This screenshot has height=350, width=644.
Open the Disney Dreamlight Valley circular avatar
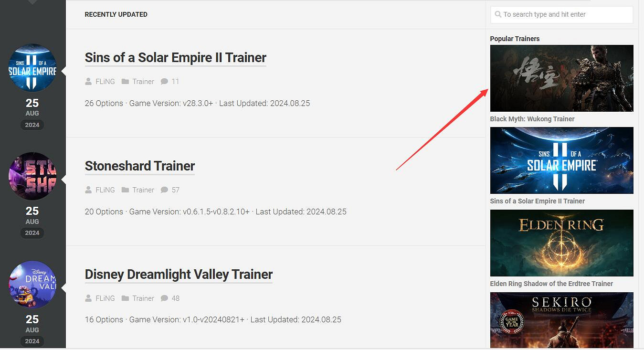click(x=32, y=285)
